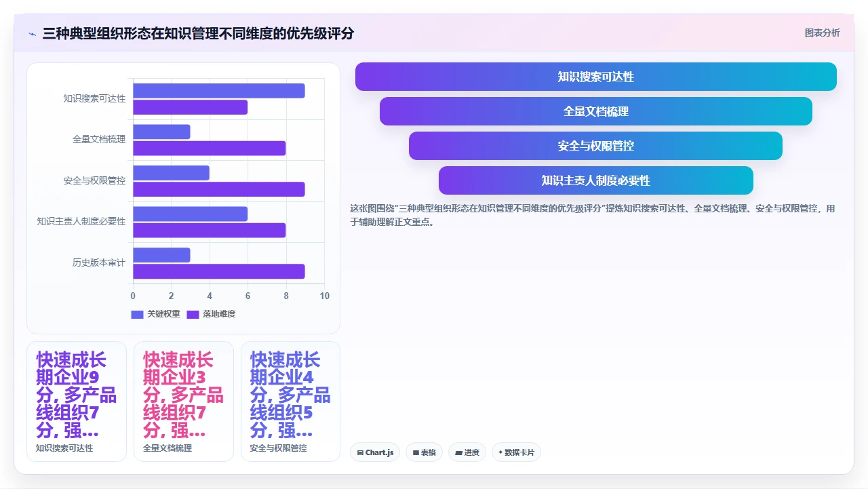Click the 落地难度 bar for 知识搜索可达性
Image resolution: width=868 pixels, height=489 pixels.
point(191,107)
